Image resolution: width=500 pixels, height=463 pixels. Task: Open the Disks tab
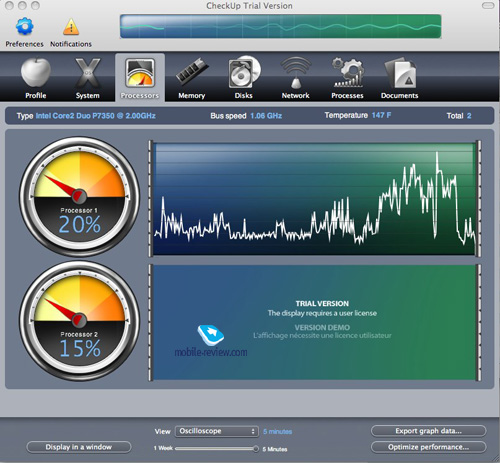point(244,78)
